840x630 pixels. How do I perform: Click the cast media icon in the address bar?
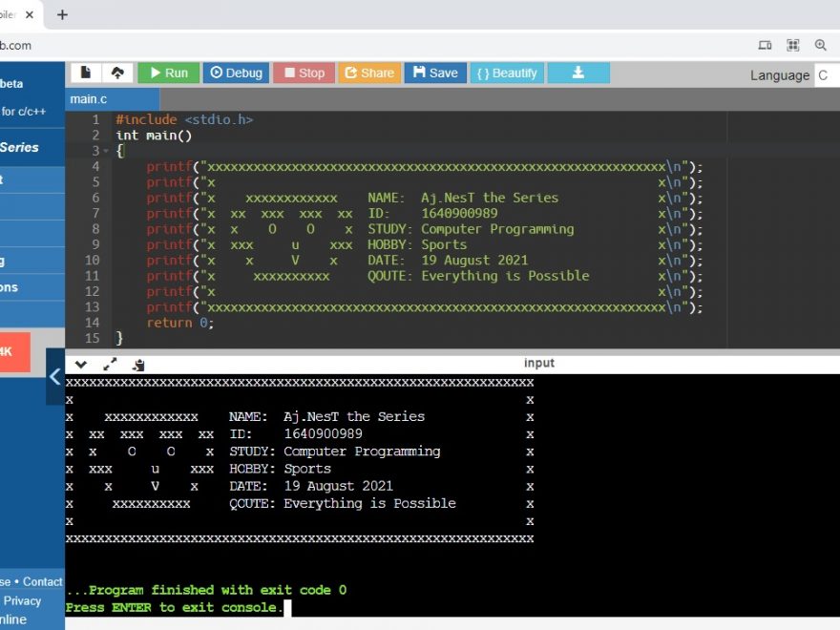click(x=765, y=45)
